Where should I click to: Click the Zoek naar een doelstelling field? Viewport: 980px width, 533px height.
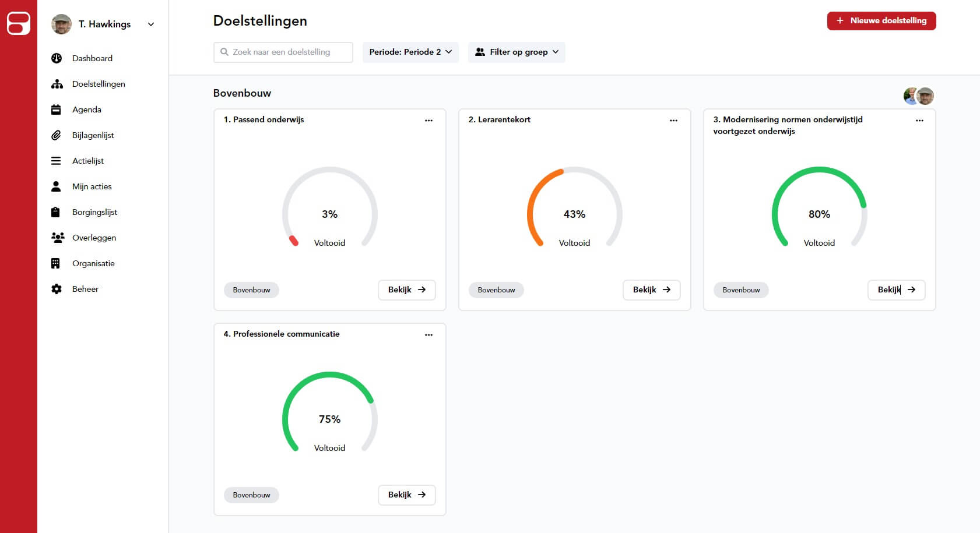tap(283, 52)
